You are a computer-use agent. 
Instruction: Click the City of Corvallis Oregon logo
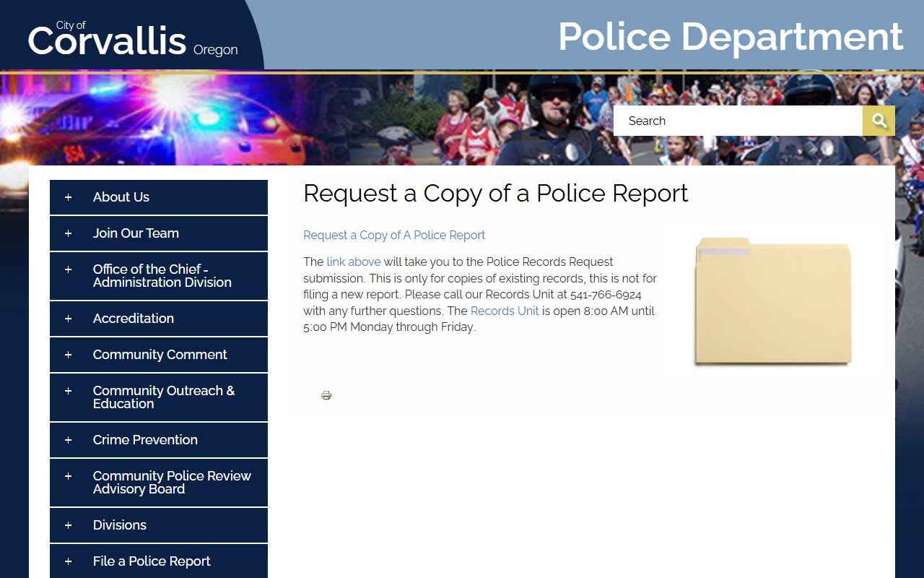tap(133, 39)
